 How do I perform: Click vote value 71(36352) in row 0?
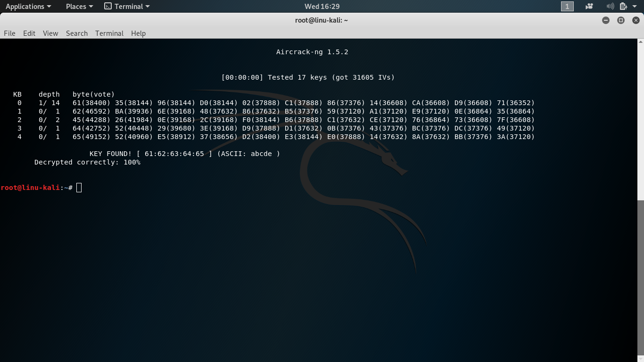[x=516, y=103]
